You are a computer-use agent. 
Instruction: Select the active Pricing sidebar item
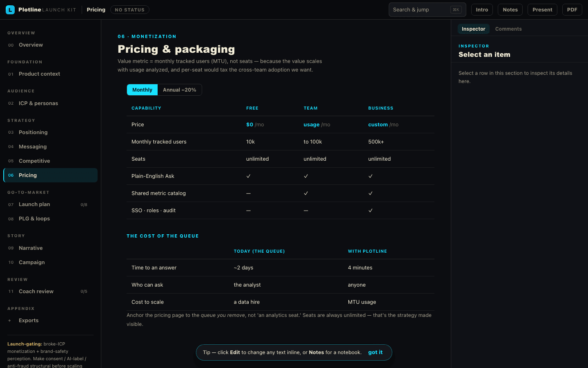(x=50, y=175)
